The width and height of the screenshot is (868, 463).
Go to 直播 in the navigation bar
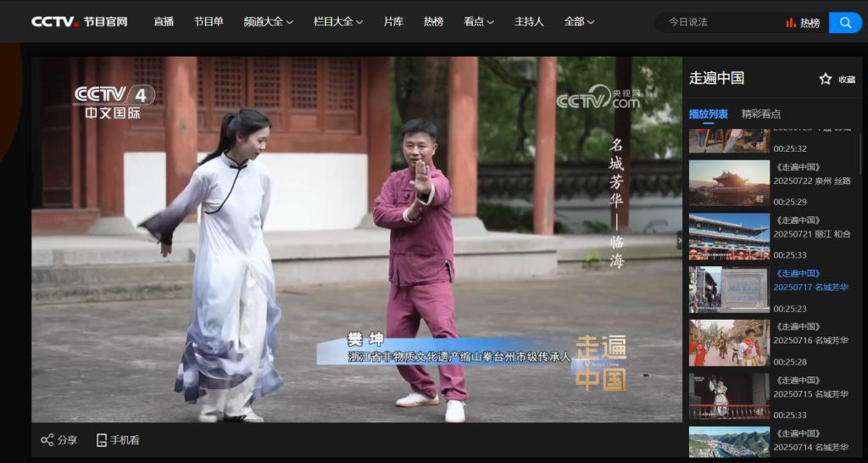click(164, 22)
